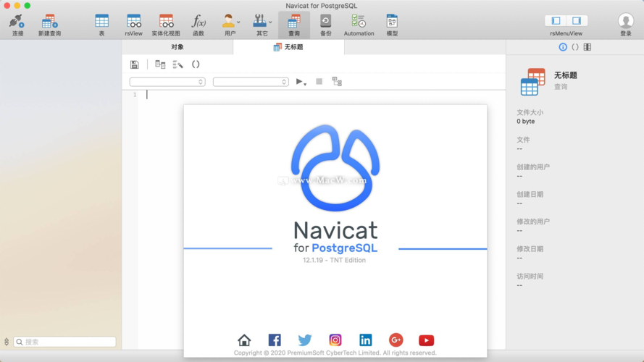This screenshot has width=644, height=362.
Task: Expand the run button dropdown arrow
Action: (305, 84)
